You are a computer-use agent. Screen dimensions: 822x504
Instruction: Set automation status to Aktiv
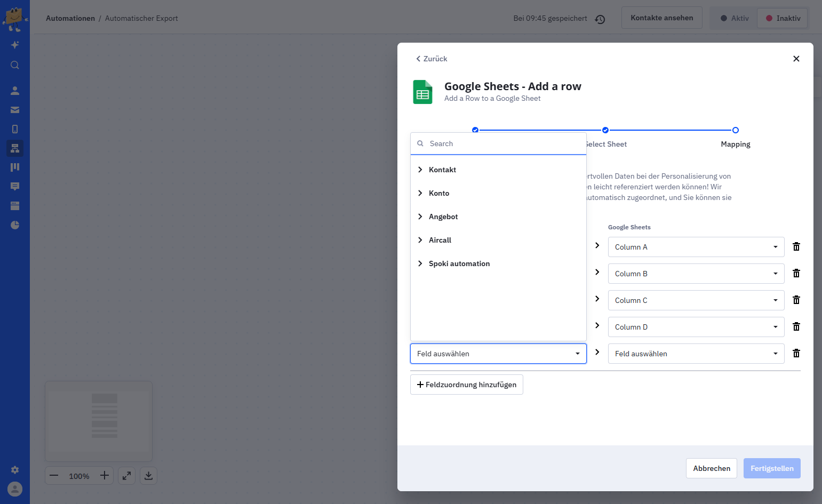tap(734, 18)
